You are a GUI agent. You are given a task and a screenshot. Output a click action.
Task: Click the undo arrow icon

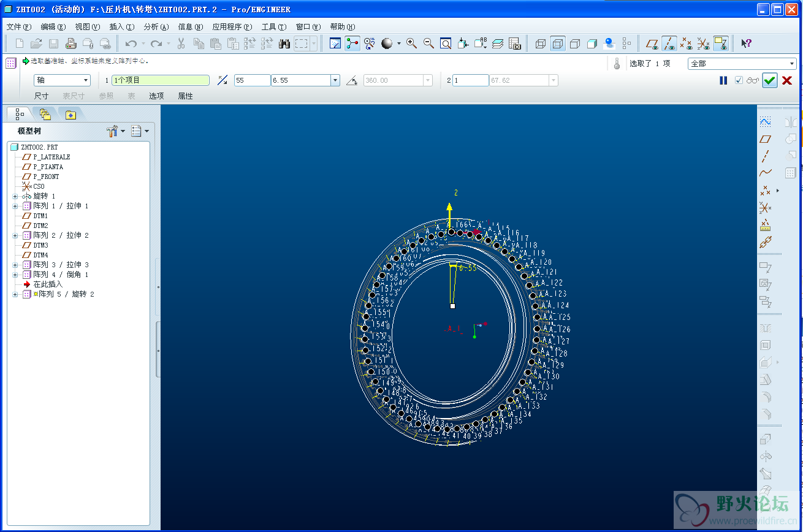coord(131,44)
